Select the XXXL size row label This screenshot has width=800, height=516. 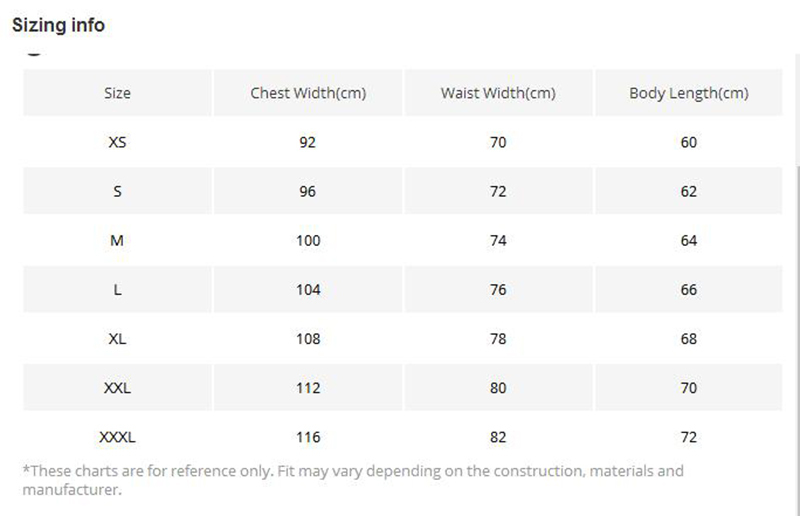117,437
